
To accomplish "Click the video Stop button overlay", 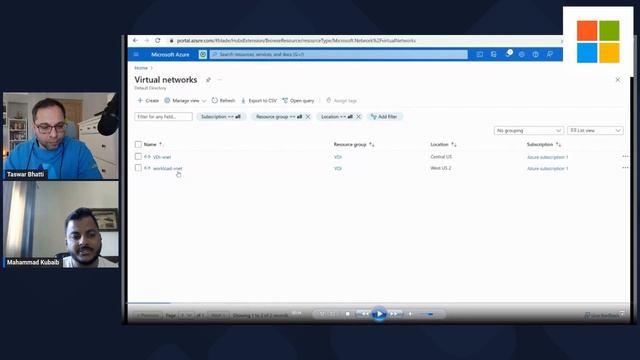I will (x=347, y=314).
